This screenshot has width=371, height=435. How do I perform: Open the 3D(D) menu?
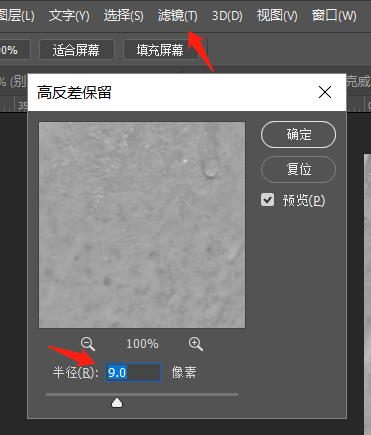click(227, 16)
